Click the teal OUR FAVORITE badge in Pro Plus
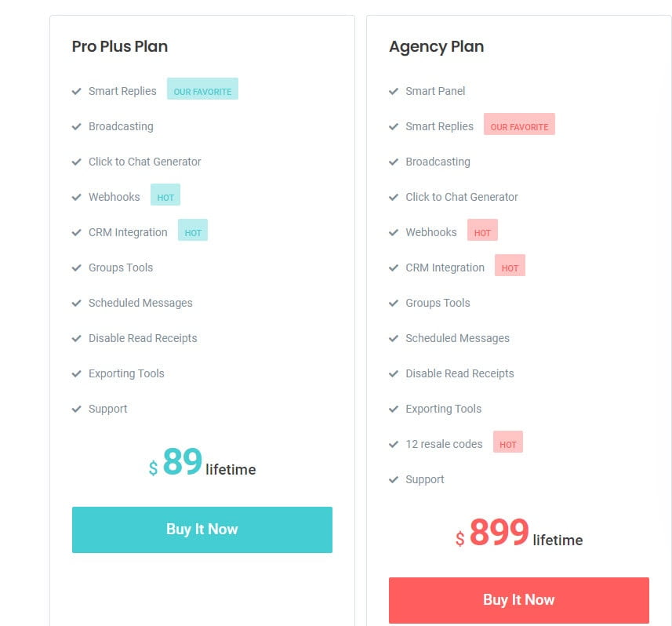 (x=202, y=90)
